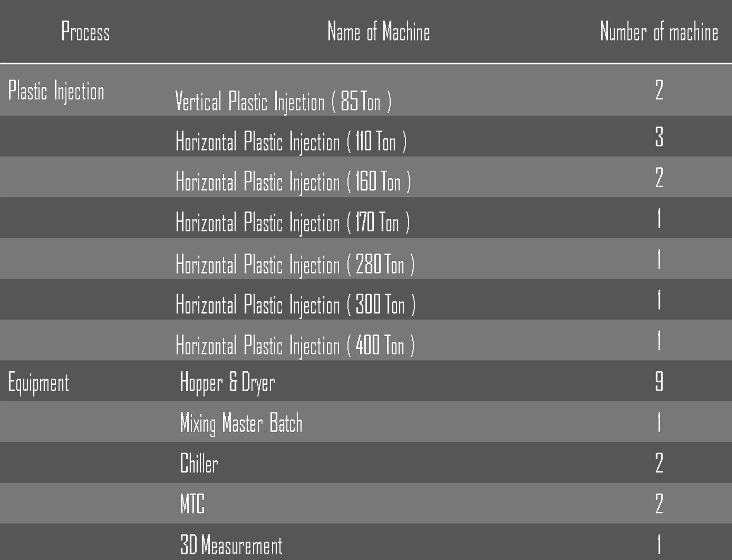Click the Name of Machine header

point(379,32)
